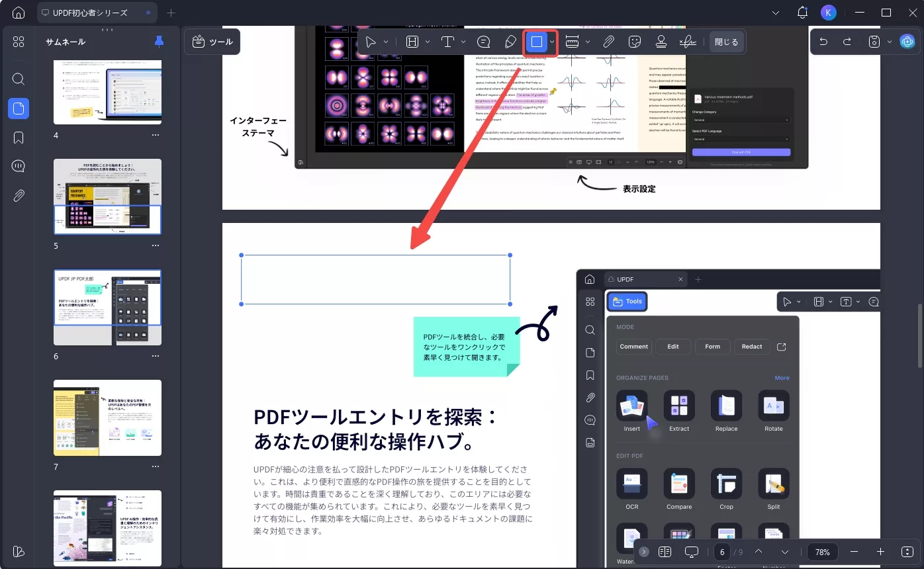The width and height of the screenshot is (924, 569).
Task: Open the 78% zoom level dropdown
Action: tap(823, 552)
